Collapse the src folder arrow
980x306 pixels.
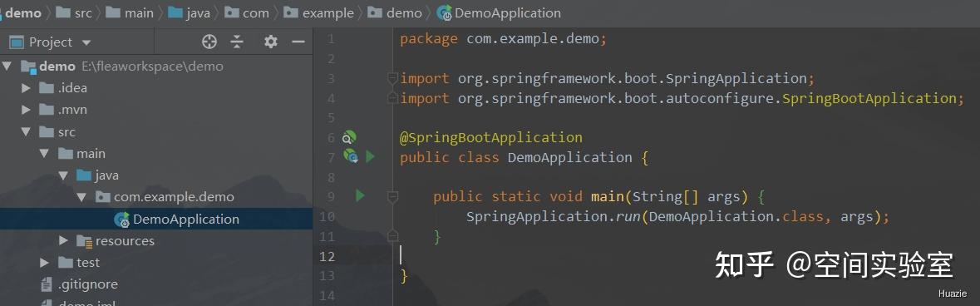26,132
